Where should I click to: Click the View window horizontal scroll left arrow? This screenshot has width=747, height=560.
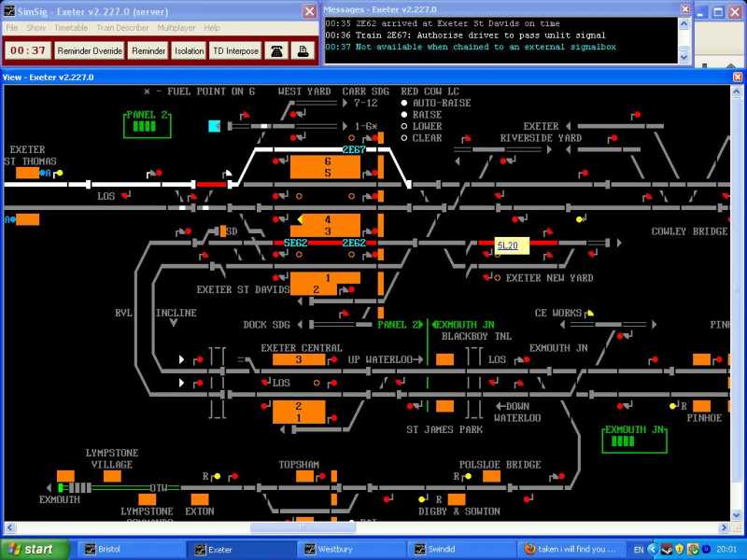[x=10, y=527]
